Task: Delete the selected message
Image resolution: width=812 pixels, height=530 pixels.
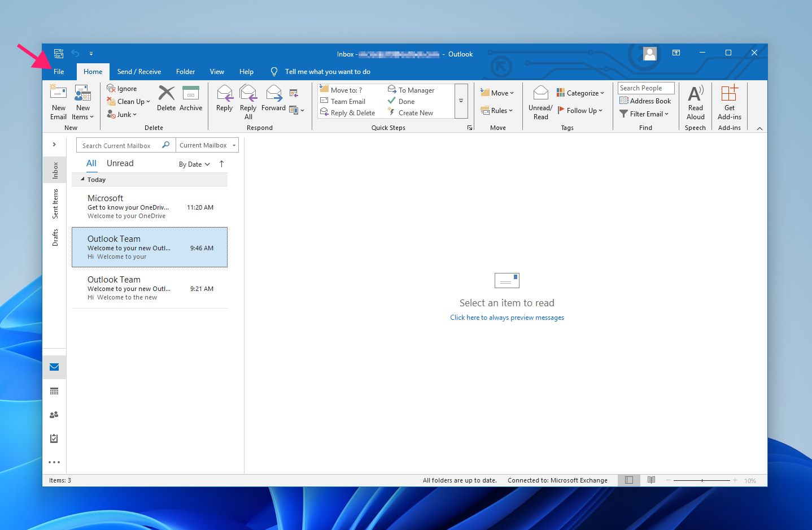Action: (166, 98)
